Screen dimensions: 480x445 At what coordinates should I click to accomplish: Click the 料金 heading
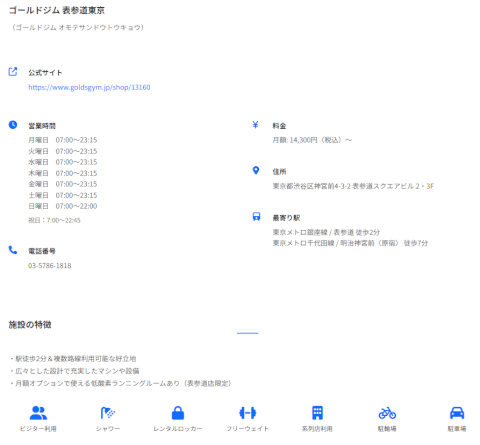click(x=279, y=126)
